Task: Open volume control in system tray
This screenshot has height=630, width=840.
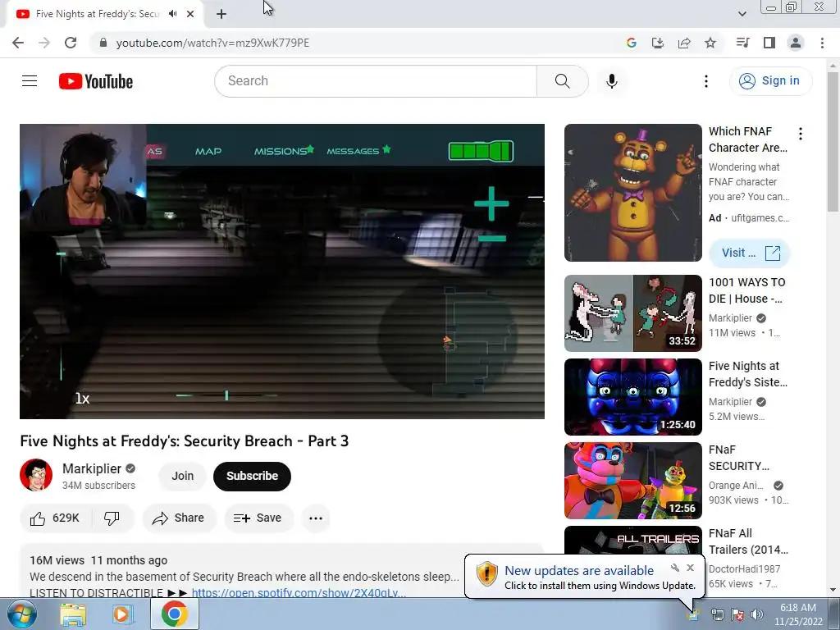Action: (757, 614)
